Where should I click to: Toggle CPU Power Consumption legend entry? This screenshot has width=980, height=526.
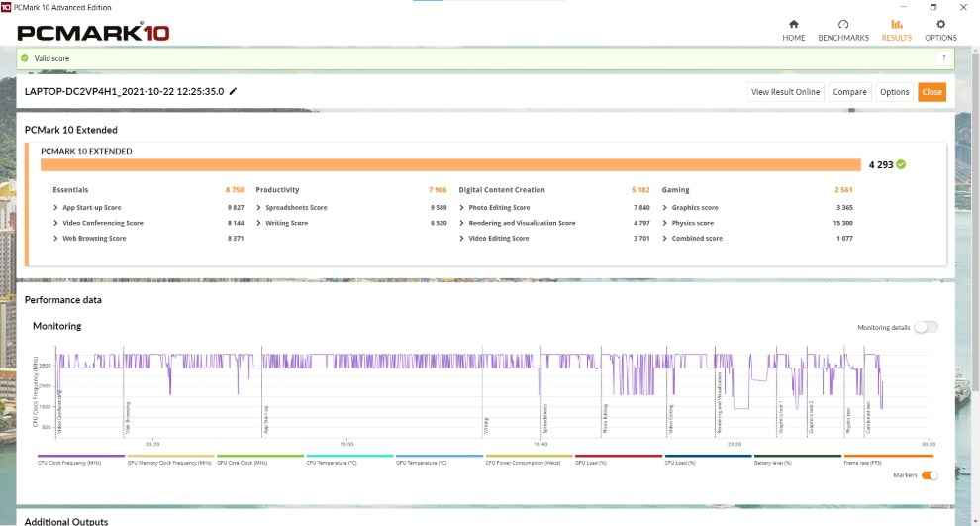[x=529, y=460]
